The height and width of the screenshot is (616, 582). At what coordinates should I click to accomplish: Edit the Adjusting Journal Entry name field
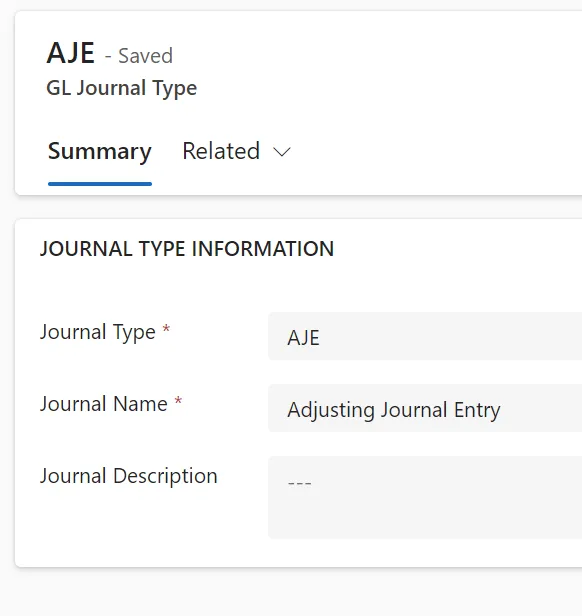click(425, 409)
